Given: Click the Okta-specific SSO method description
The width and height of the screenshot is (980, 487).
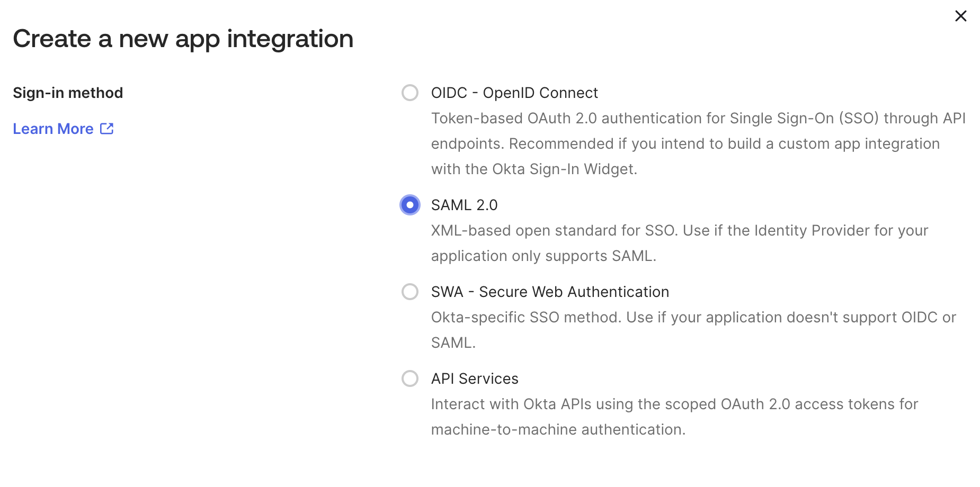Looking at the screenshot, I should (693, 330).
